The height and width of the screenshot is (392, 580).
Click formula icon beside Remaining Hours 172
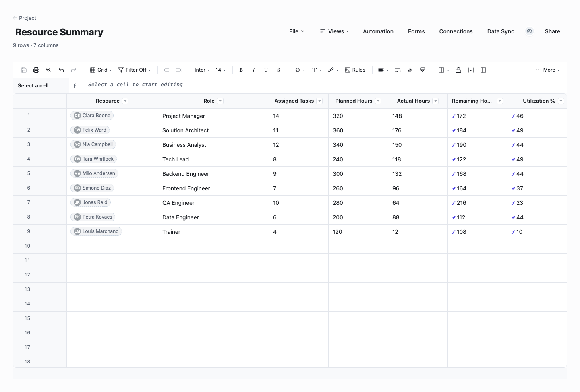tap(454, 116)
